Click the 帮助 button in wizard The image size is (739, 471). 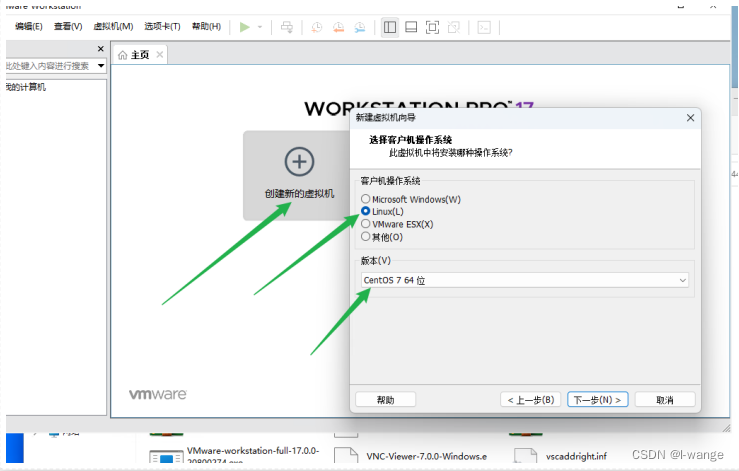click(386, 400)
